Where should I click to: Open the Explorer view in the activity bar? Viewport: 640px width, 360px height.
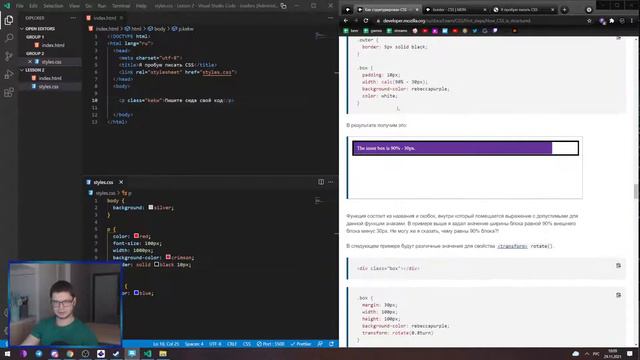[9, 20]
